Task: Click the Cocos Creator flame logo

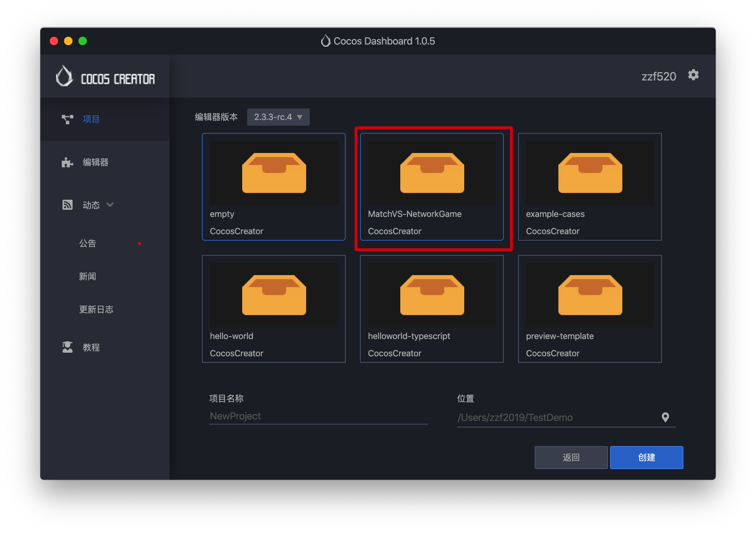Action: (x=65, y=76)
